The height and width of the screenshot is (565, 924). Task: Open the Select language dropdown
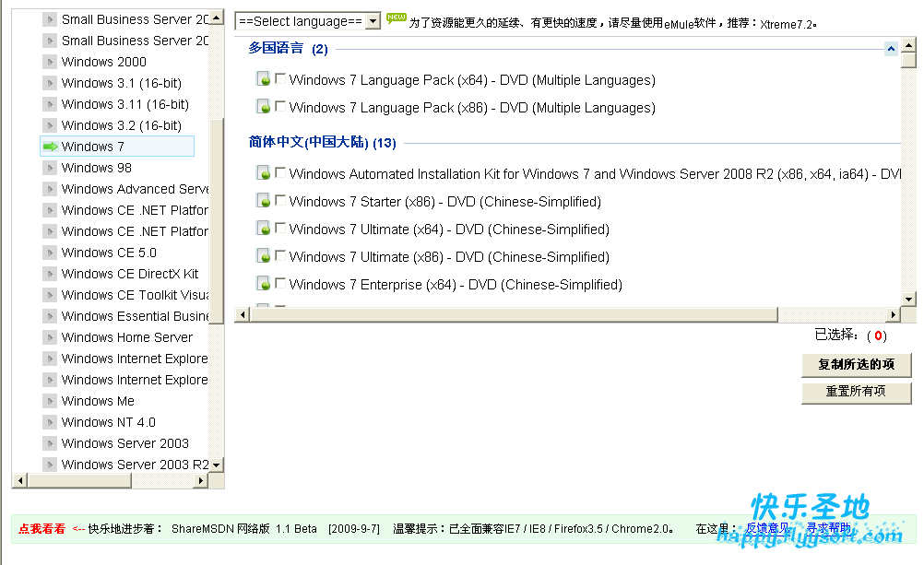coord(308,21)
